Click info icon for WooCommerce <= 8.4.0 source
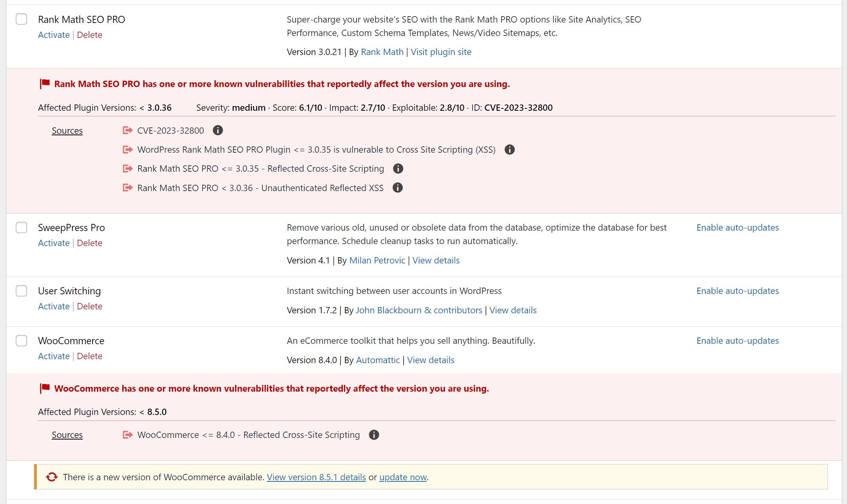 374,435
